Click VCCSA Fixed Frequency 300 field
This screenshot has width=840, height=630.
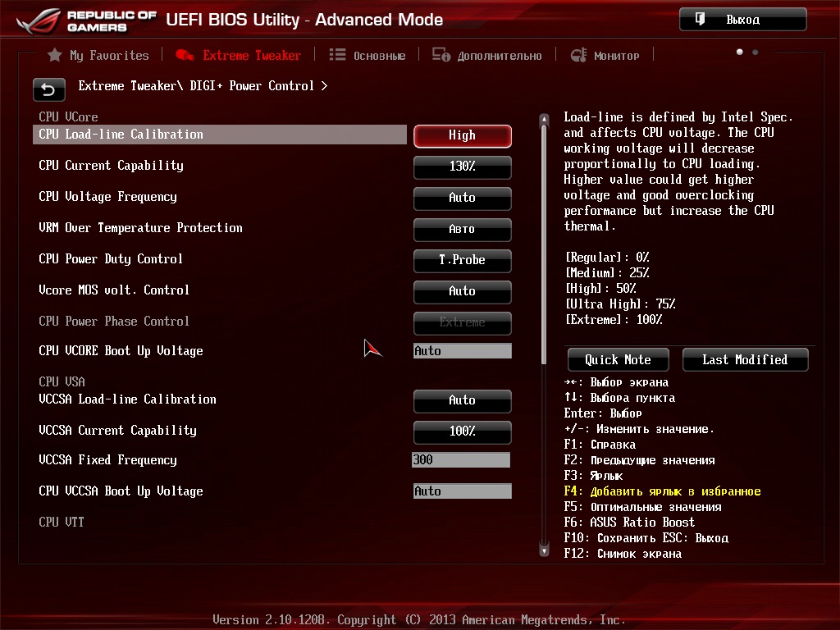[461, 459]
